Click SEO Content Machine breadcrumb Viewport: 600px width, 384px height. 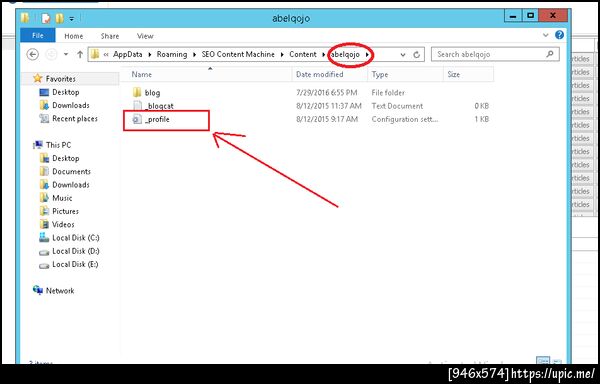coord(238,54)
